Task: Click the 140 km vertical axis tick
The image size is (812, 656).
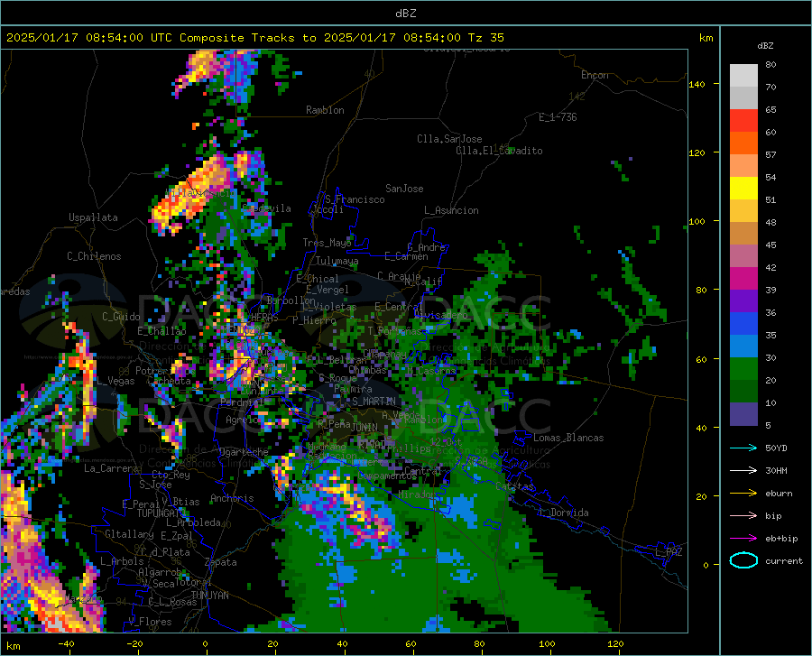Action: point(697,84)
